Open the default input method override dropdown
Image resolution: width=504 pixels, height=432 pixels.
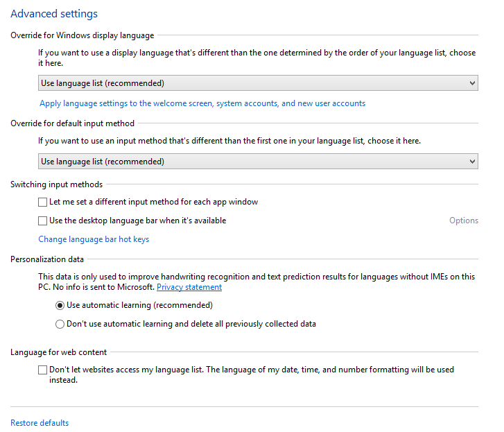click(258, 162)
